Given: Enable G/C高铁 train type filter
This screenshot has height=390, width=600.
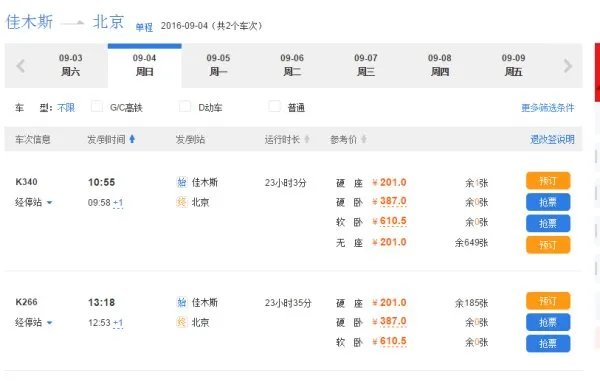Looking at the screenshot, I should coord(97,106).
